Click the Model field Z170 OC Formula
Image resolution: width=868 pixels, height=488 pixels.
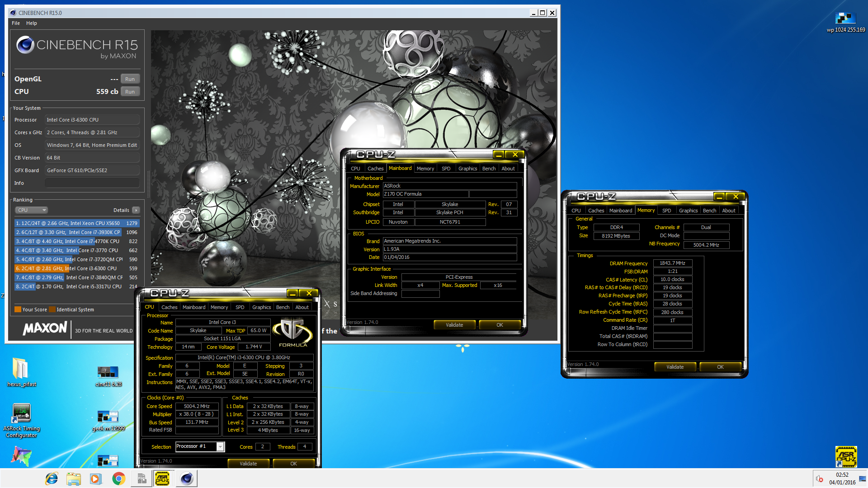[x=425, y=194]
